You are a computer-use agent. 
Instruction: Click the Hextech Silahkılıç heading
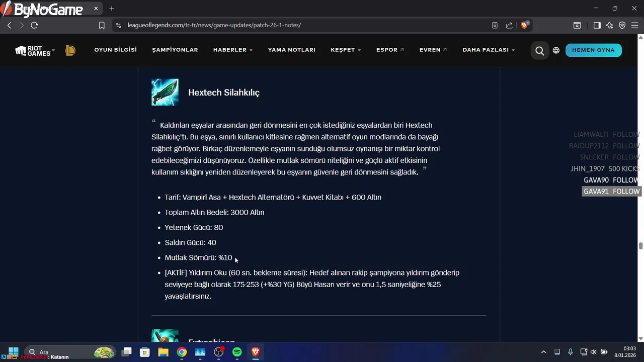coord(224,93)
